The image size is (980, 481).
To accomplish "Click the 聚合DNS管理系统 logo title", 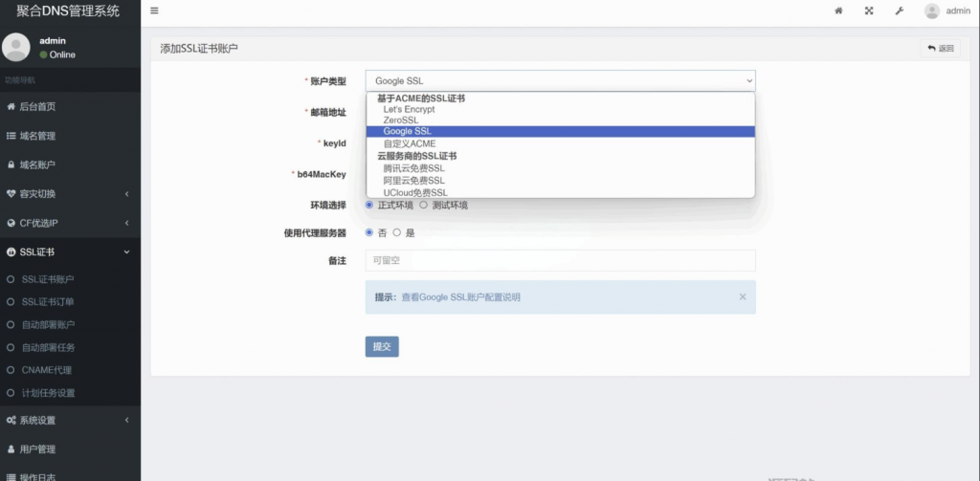I will (68, 11).
